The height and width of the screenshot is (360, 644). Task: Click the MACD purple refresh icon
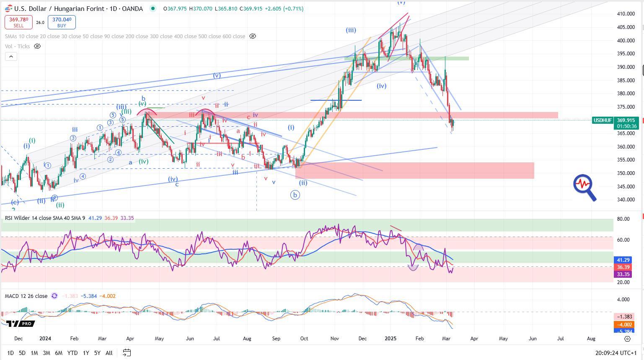point(54,296)
